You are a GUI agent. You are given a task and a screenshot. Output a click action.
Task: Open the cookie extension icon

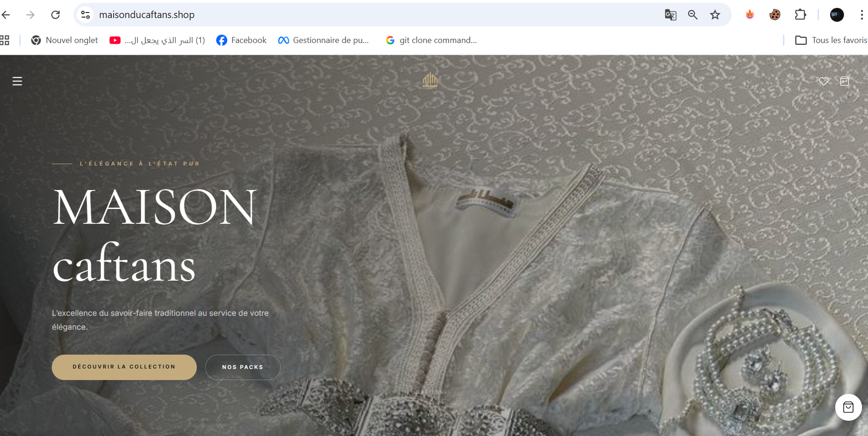point(775,15)
